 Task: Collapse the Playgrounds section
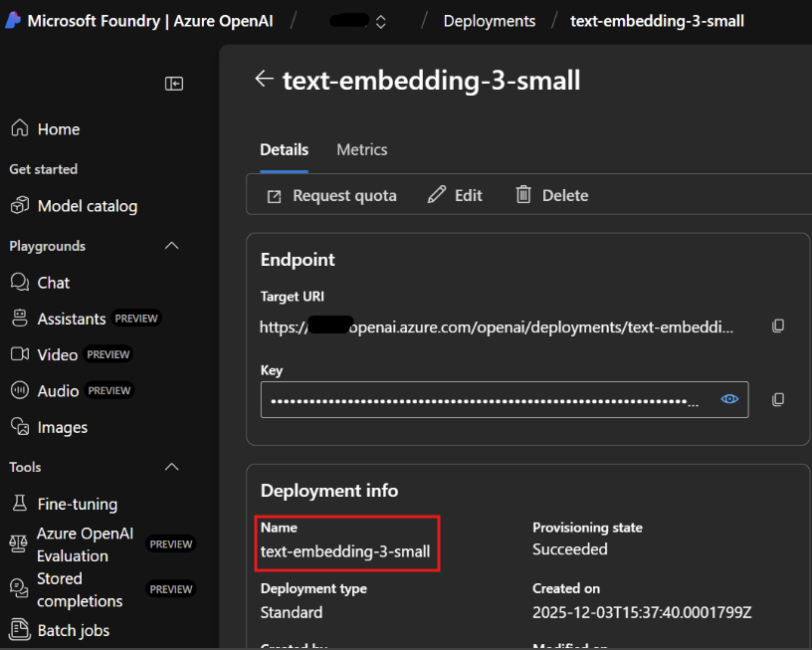[171, 246]
